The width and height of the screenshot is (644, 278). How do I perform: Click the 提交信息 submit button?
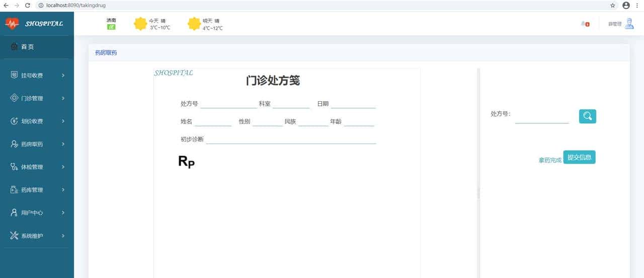(579, 157)
